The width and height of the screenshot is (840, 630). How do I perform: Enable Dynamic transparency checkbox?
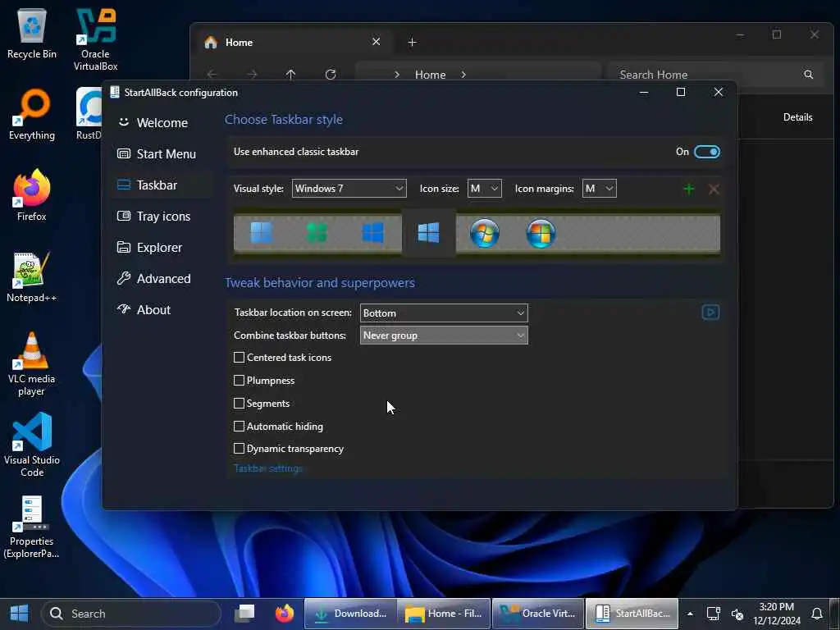[239, 449]
